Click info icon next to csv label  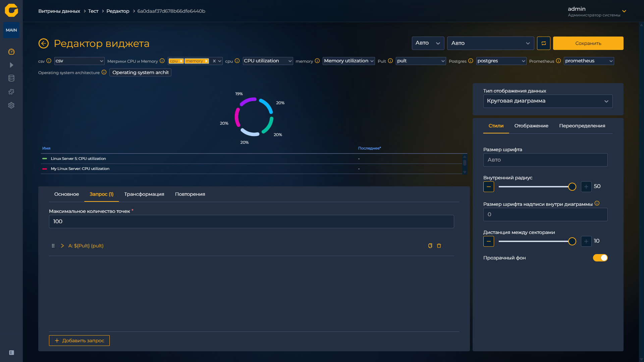pos(49,61)
